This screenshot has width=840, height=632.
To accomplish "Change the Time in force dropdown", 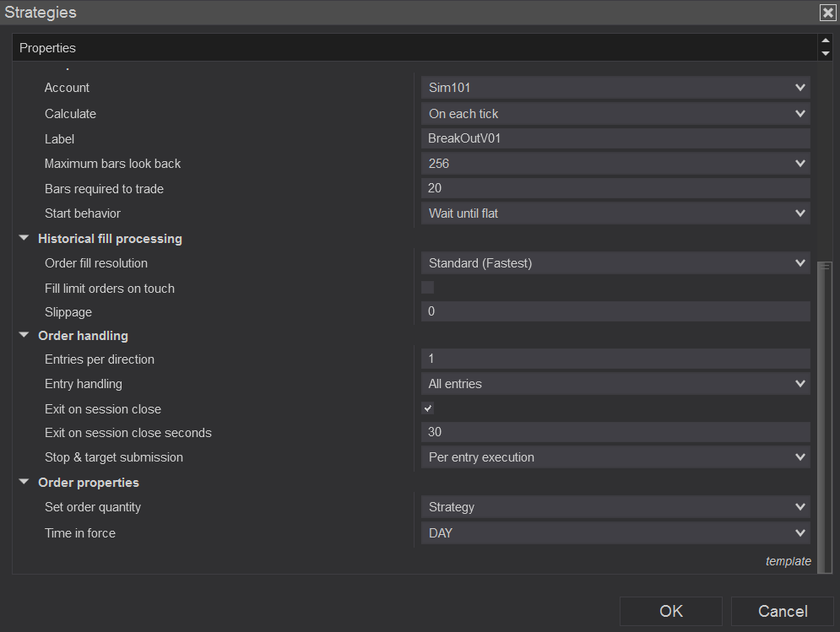I will [x=615, y=533].
